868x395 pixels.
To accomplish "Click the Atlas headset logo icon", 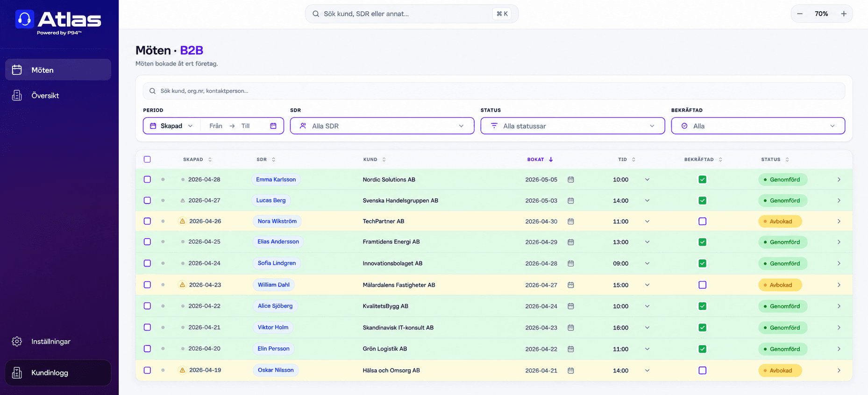I will pyautogui.click(x=24, y=19).
